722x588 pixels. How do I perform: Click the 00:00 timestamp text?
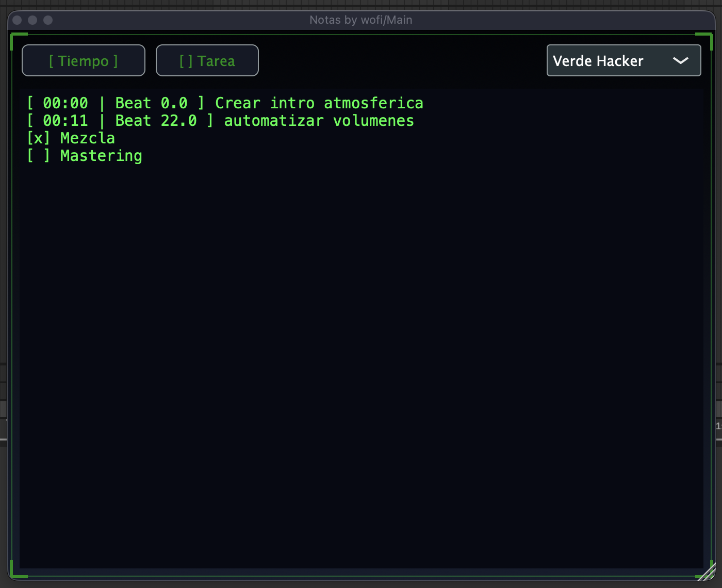pyautogui.click(x=65, y=103)
